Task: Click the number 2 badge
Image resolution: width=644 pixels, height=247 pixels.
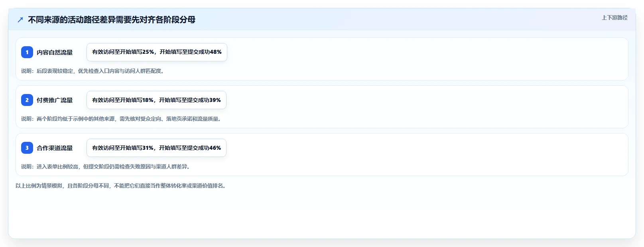Action: tap(27, 100)
